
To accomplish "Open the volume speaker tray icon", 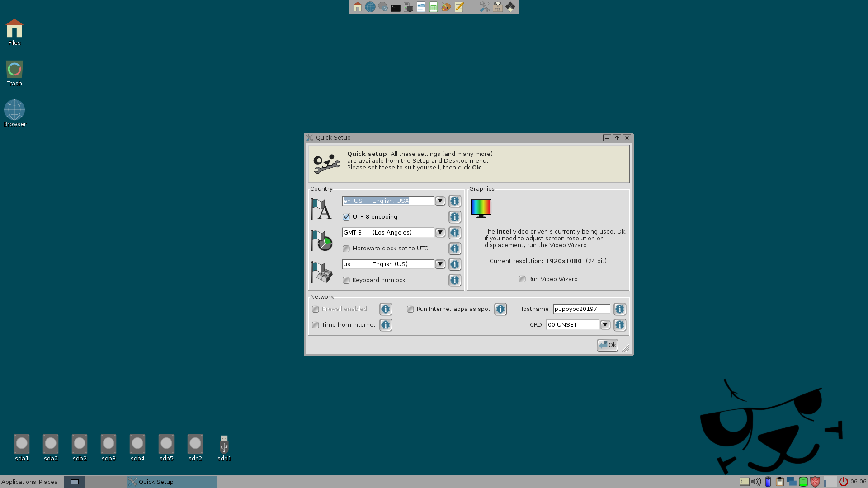I will pos(756,482).
